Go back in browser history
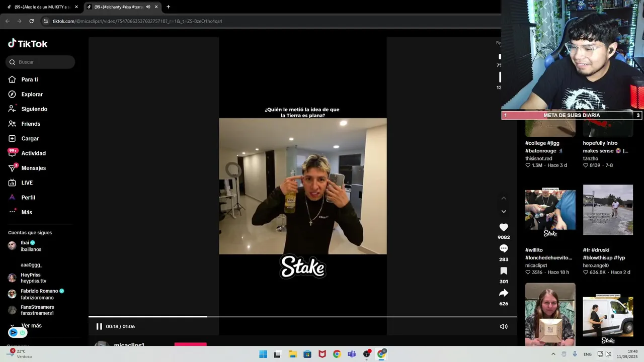Image resolution: width=644 pixels, height=362 pixels. (x=7, y=21)
